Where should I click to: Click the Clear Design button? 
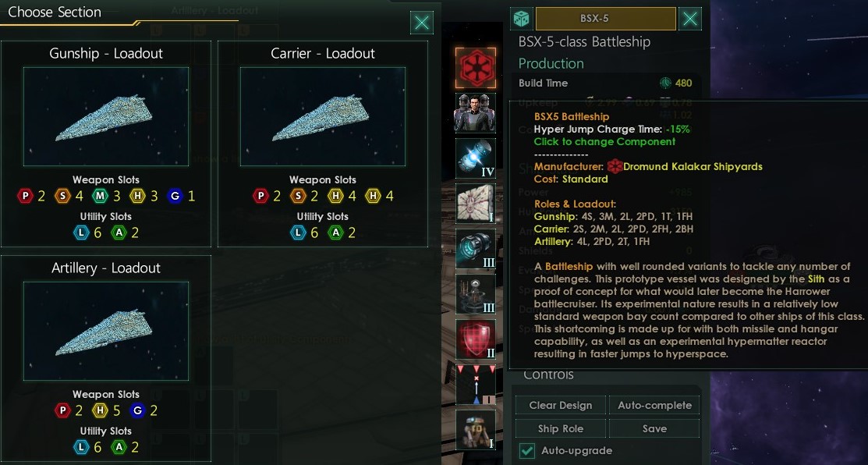point(560,405)
